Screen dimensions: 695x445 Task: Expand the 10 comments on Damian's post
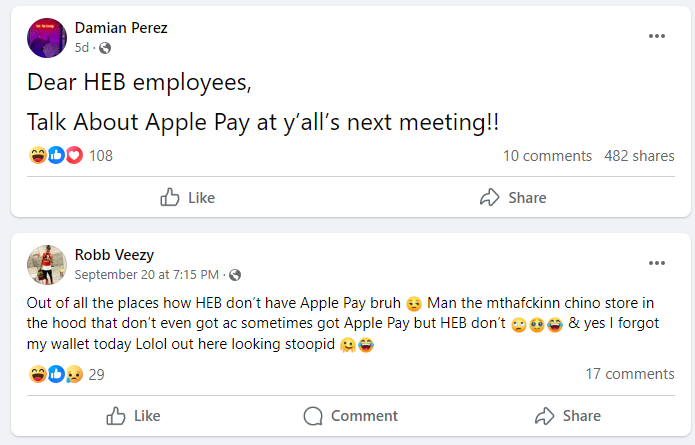(x=547, y=156)
